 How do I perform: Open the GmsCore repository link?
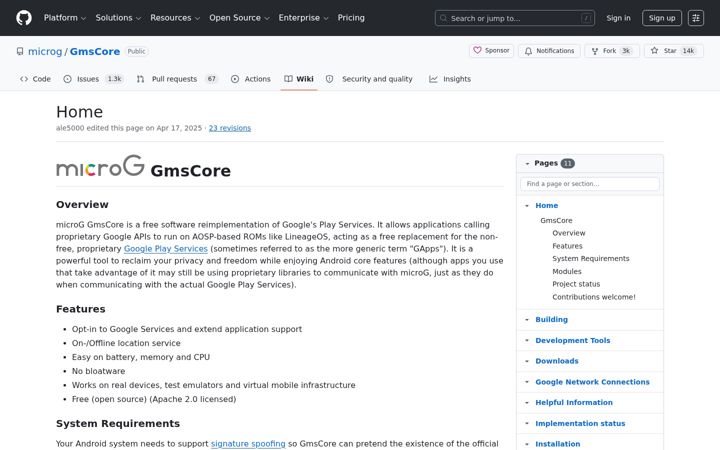coord(95,51)
